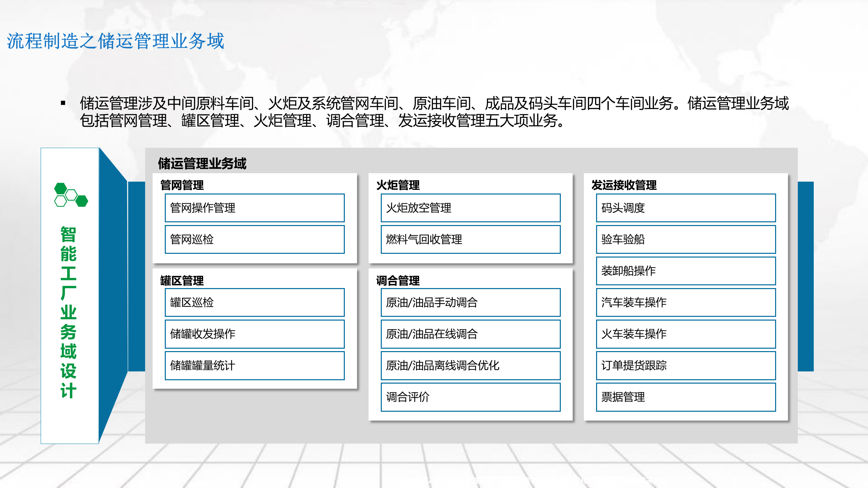Click the vertical 智能工厂业务域设计 label
Image resolution: width=868 pixels, height=488 pixels.
68,312
